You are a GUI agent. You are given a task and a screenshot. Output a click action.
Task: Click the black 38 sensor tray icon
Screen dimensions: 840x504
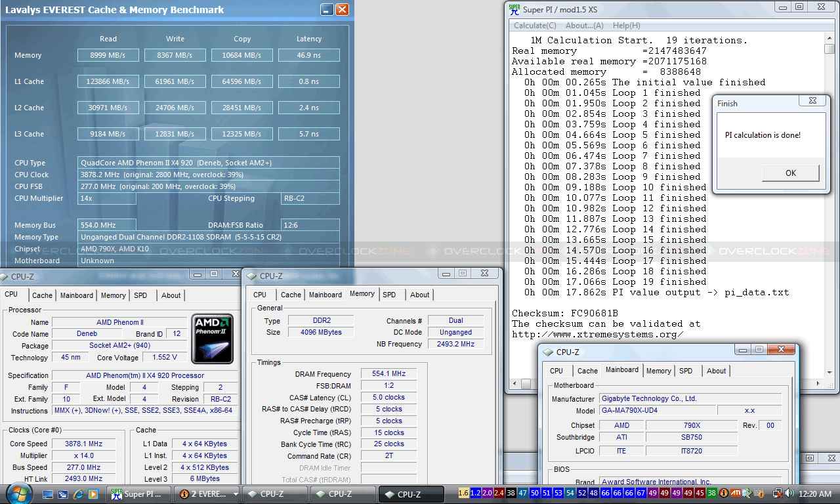pyautogui.click(x=511, y=493)
